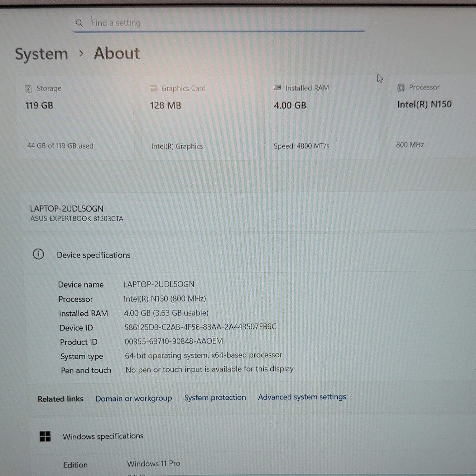Select the Pen and touch value
The height and width of the screenshot is (476, 476).
210,369
